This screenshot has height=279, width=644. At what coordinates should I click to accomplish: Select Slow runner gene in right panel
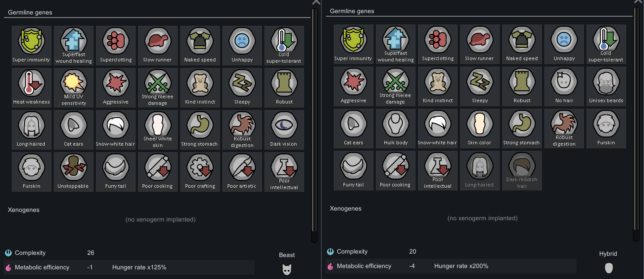tap(480, 44)
